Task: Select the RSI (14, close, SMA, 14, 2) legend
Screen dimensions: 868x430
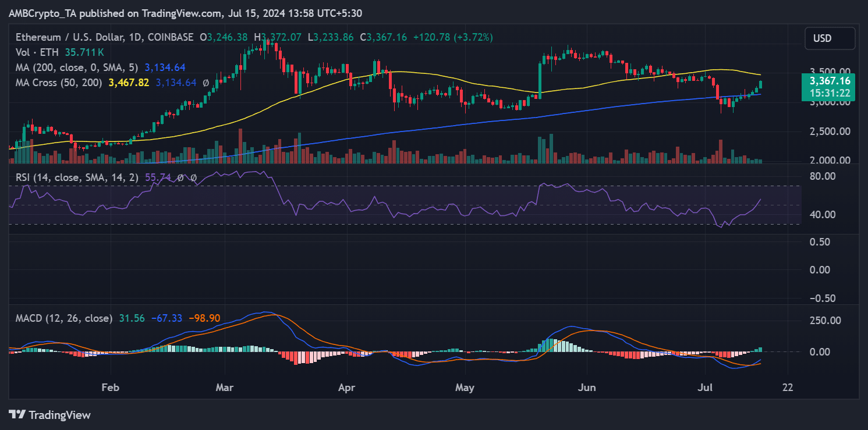Action: [x=77, y=177]
